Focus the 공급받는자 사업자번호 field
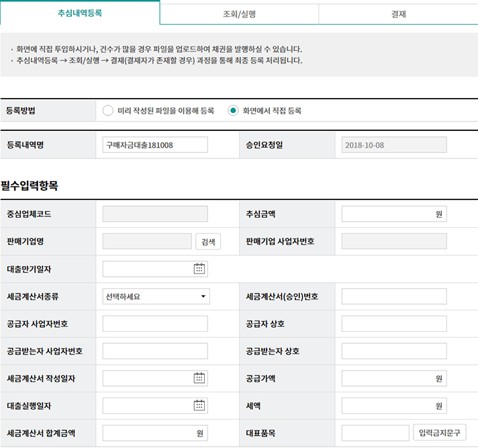The width and height of the screenshot is (478, 448). (x=155, y=351)
